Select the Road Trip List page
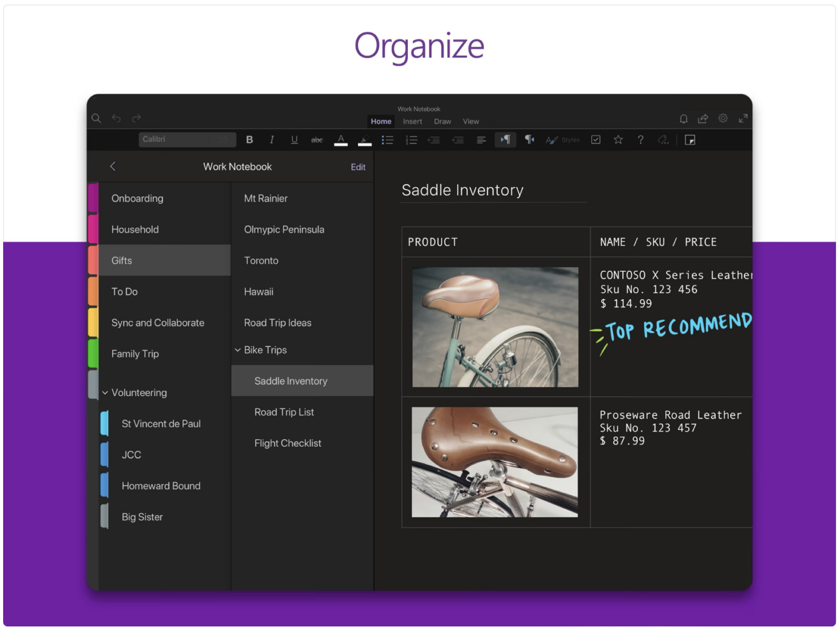 point(284,412)
